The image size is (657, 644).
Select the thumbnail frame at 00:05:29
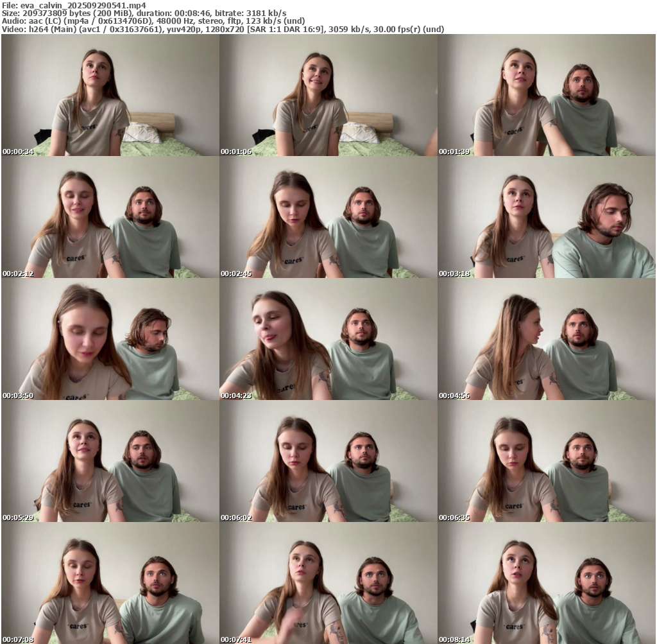click(110, 461)
